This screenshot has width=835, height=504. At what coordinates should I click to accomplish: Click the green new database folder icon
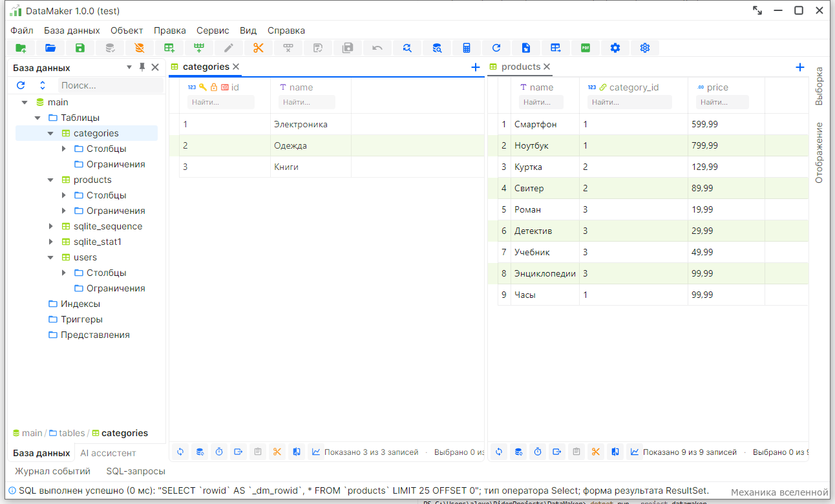click(21, 48)
